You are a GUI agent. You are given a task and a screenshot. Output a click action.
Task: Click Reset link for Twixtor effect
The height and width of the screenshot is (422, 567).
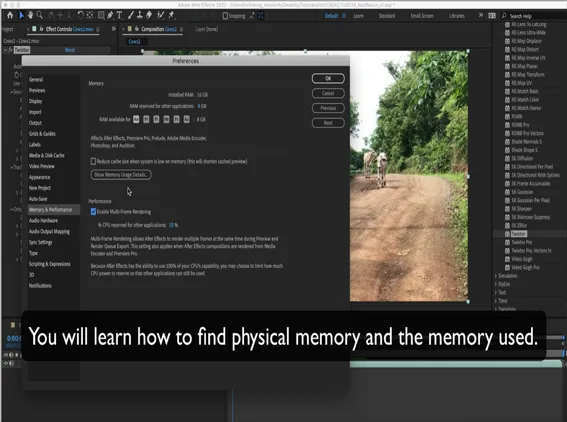point(70,50)
